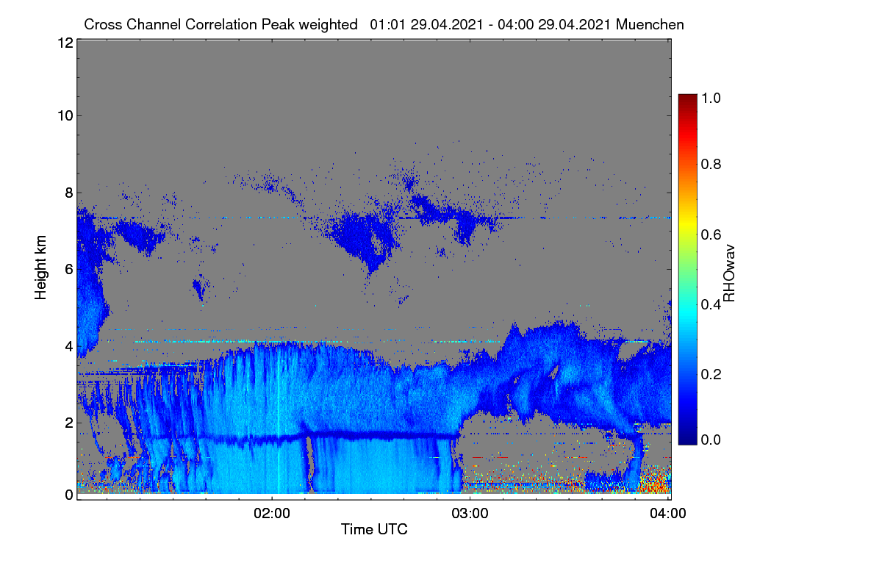Screen dimensions: 882x588
Task: Pick the dark red top of the colorbar
Action: click(686, 99)
